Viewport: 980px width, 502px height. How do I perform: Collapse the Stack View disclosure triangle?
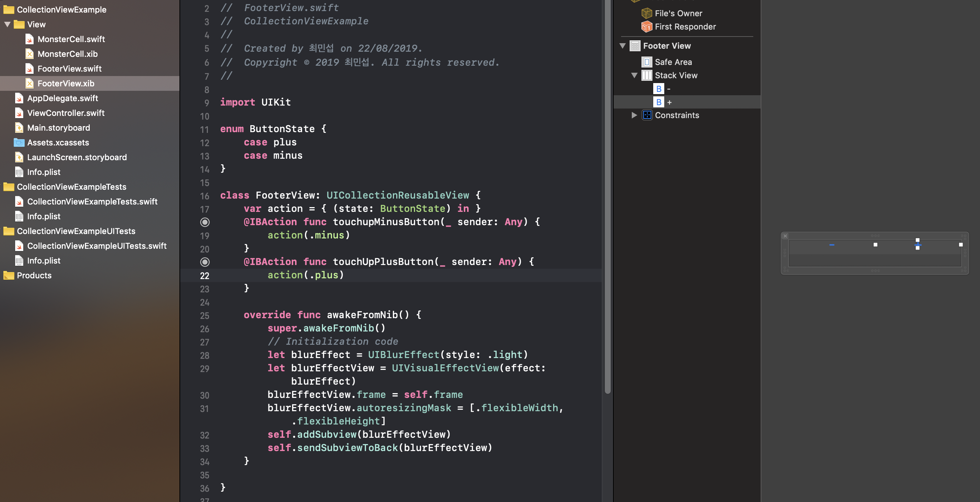point(634,75)
